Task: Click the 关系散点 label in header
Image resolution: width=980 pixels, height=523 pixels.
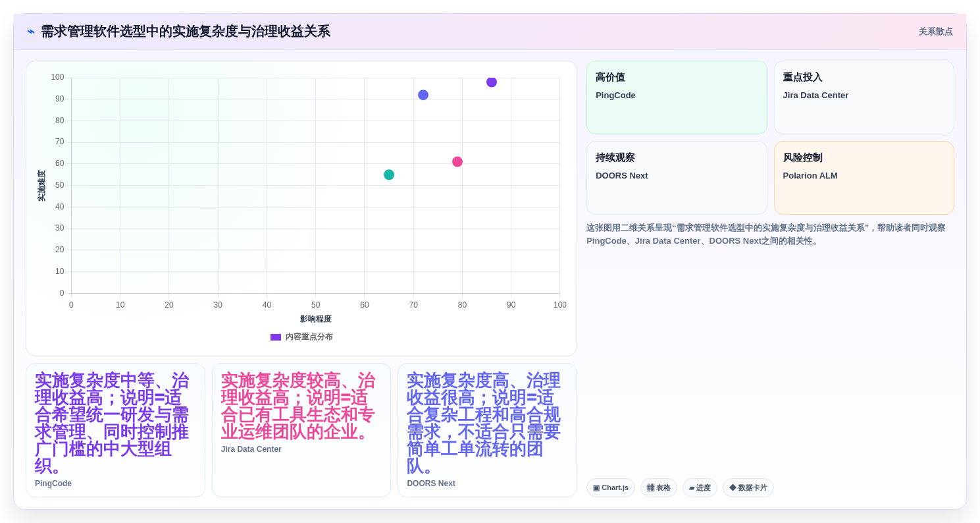Action: click(x=935, y=32)
